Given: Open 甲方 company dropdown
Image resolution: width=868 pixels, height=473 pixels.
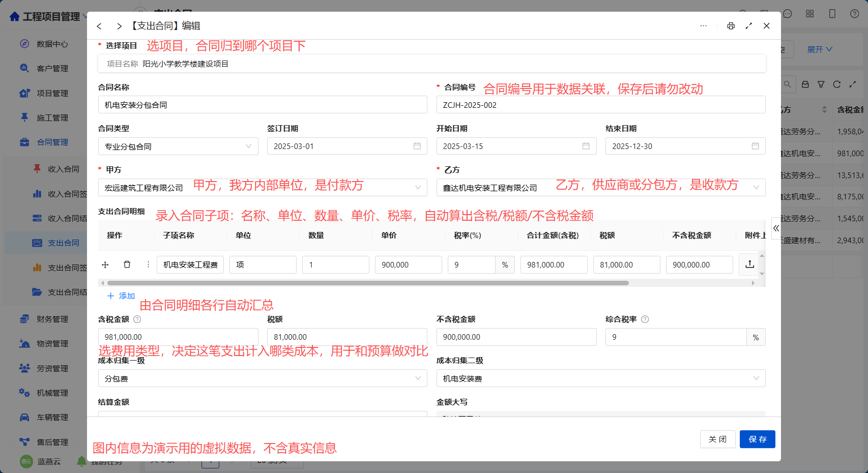Looking at the screenshot, I should click(x=263, y=188).
